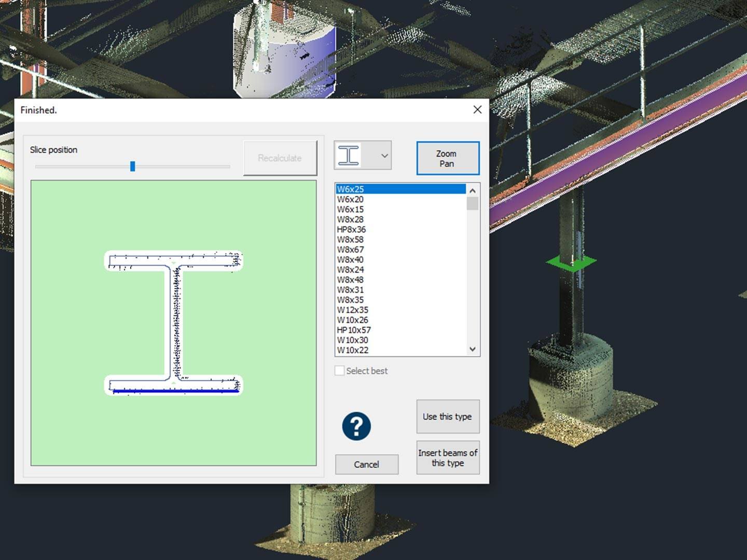Click the I-beam profile shape icon
Image resolution: width=747 pixels, height=560 pixels.
(349, 156)
